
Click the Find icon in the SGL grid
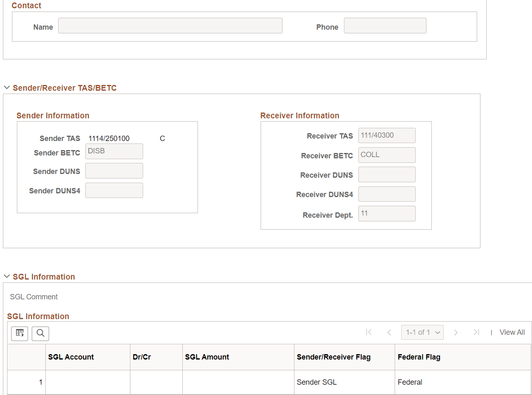click(40, 334)
